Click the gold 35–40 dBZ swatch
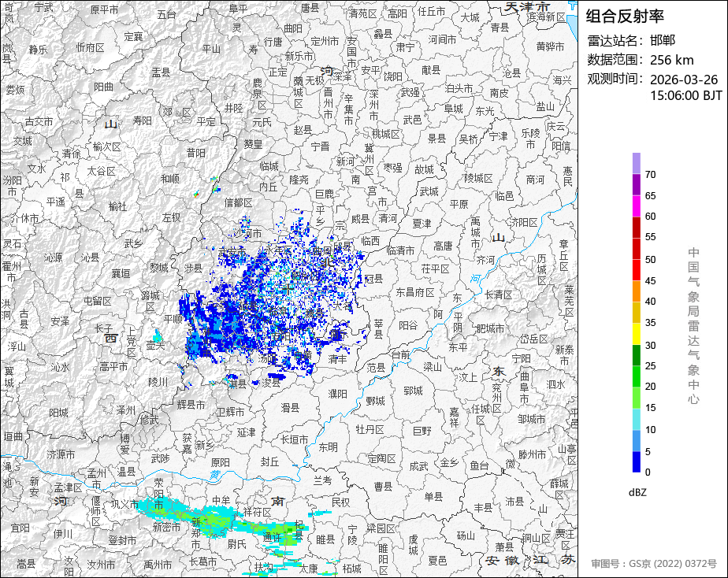Image resolution: width=728 pixels, height=578 pixels. pos(636,312)
